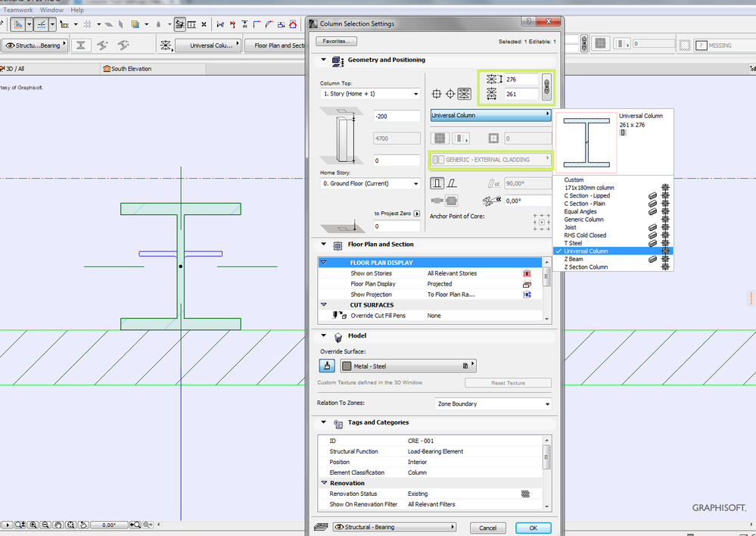Select vertical column option
The width and height of the screenshot is (756, 536).
[437, 183]
